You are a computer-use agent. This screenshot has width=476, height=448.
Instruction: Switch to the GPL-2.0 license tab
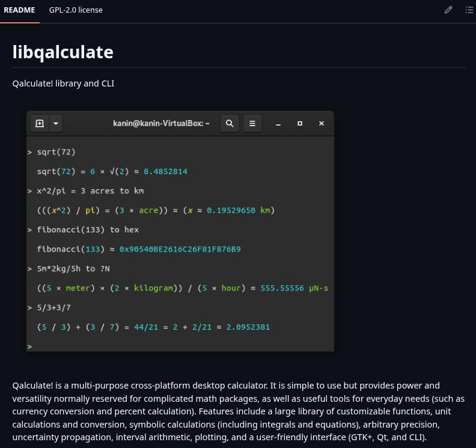[x=76, y=10]
